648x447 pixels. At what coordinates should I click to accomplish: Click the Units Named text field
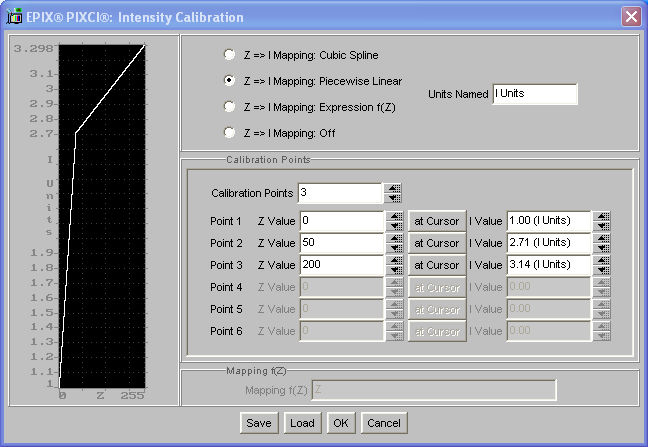535,94
